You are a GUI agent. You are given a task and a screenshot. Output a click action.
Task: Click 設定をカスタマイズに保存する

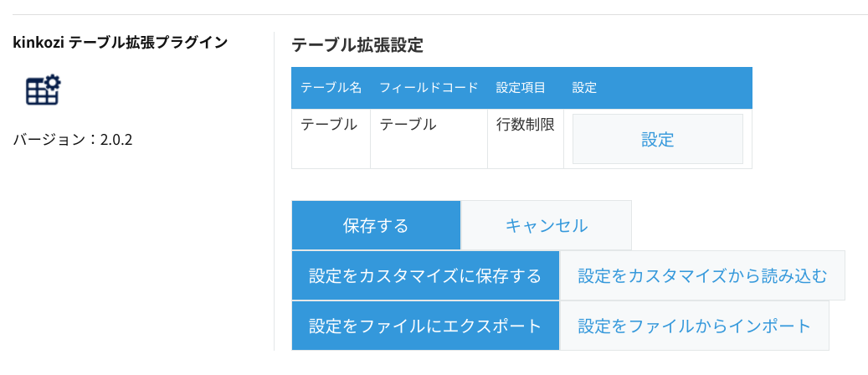[425, 276]
